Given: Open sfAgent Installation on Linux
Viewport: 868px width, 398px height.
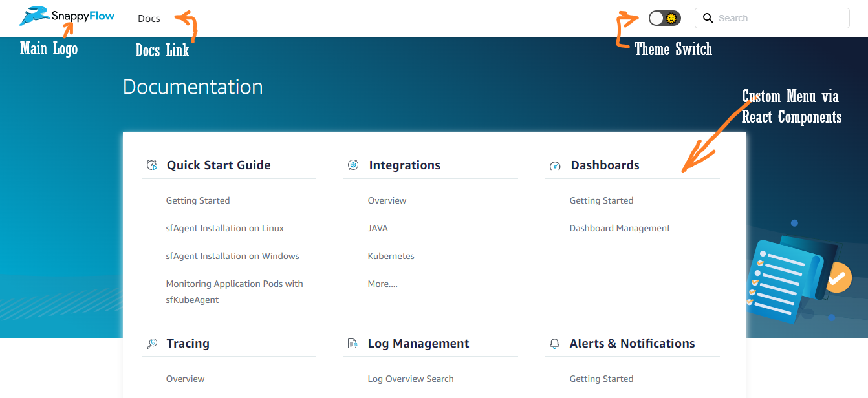Looking at the screenshot, I should [x=224, y=228].
